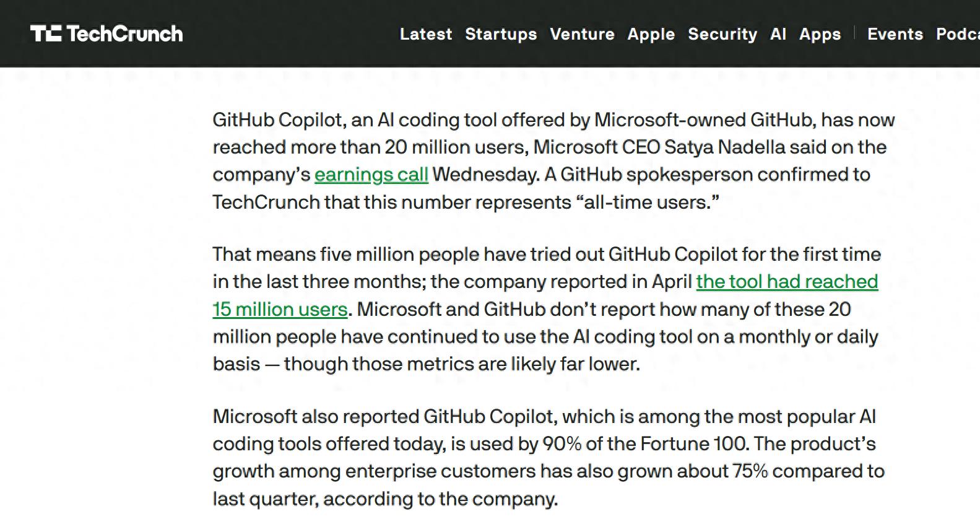View the Apps section
980x519 pixels.
coord(820,35)
